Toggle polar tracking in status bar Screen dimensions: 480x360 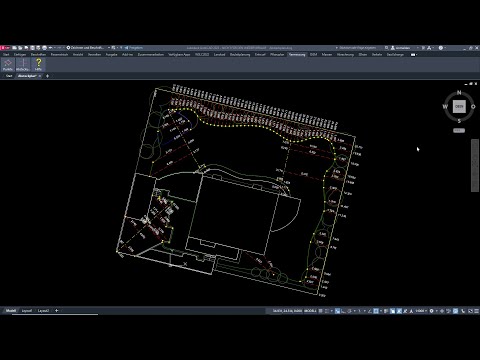(349, 311)
